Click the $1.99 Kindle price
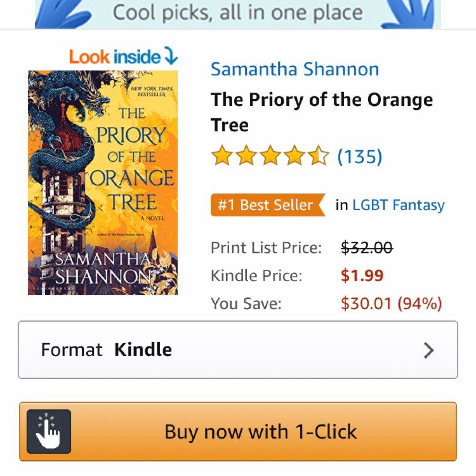Viewport: 476px width, 476px height. point(362,275)
